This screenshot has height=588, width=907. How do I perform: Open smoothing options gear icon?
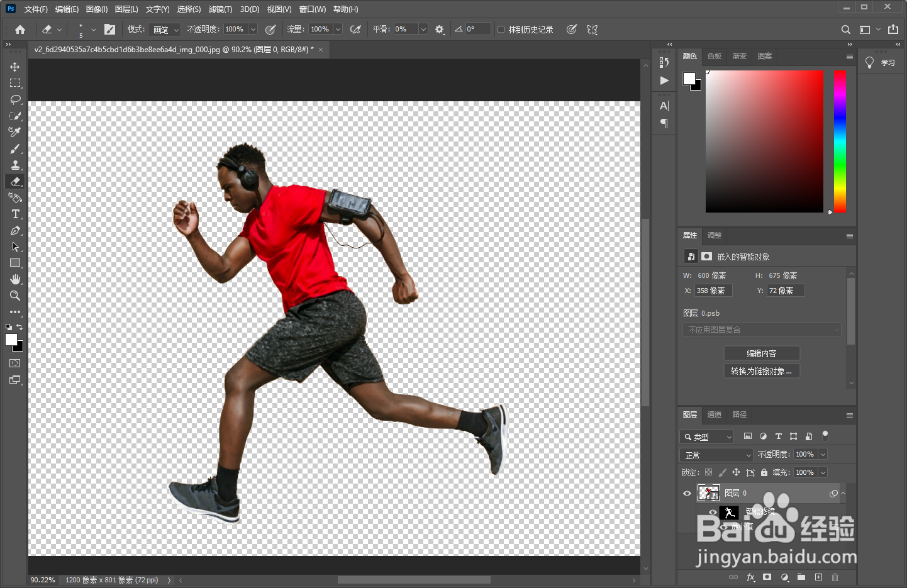click(x=440, y=30)
